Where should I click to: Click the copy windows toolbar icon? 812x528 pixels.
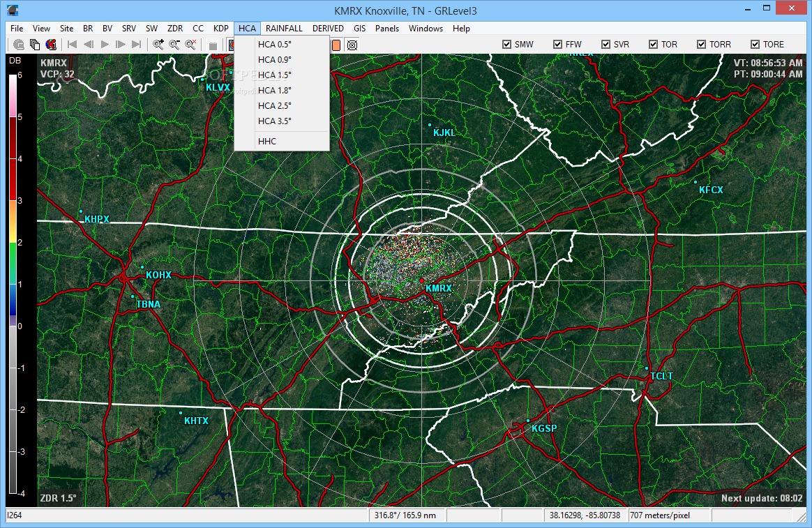coord(35,45)
